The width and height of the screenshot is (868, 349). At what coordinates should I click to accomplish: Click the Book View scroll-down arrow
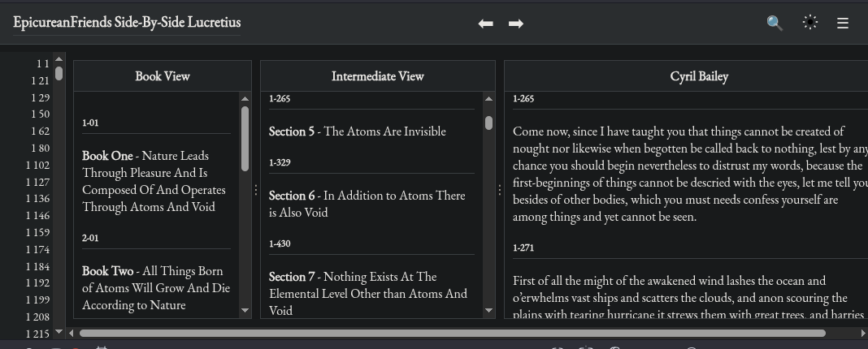click(245, 311)
